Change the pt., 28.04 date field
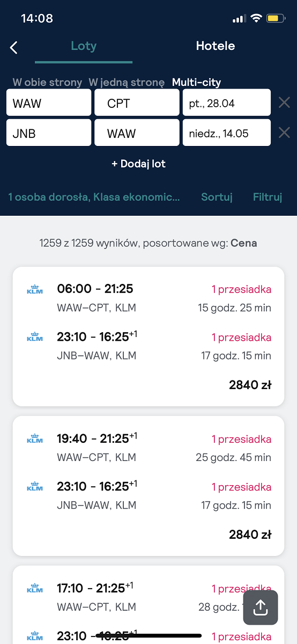297x644 pixels. click(x=227, y=103)
